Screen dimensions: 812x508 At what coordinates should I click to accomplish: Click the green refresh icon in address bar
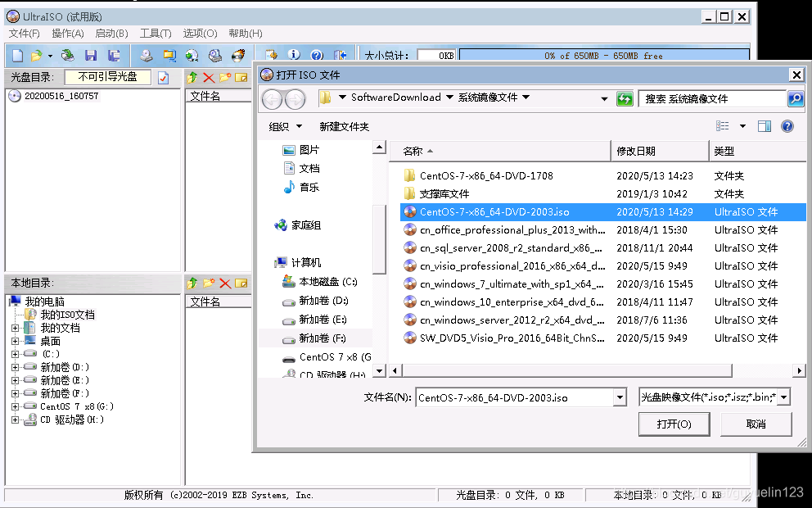(625, 98)
